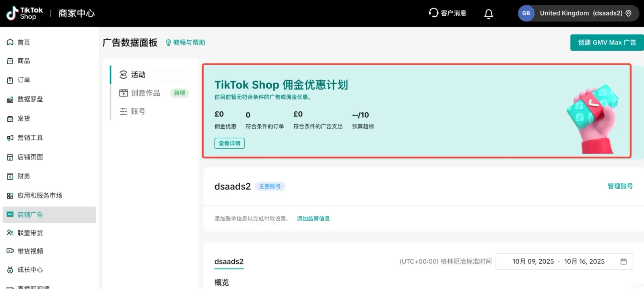Click the 营销工具 megaphone icon

coord(10,138)
